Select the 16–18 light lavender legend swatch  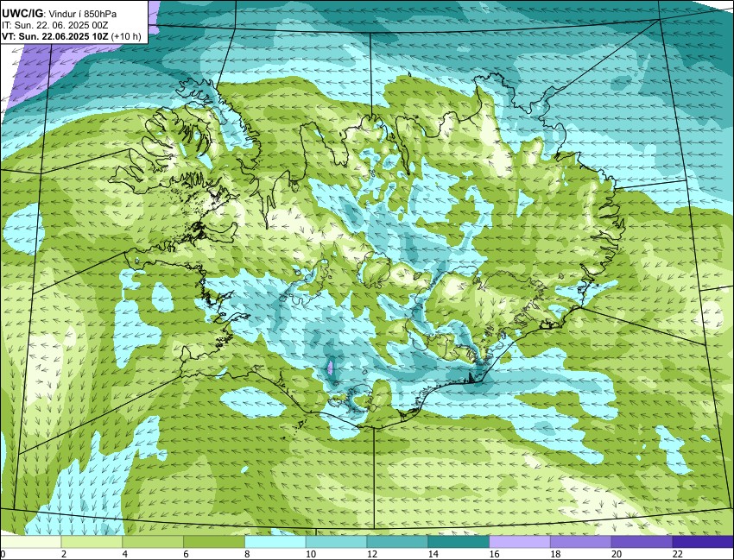520,542
